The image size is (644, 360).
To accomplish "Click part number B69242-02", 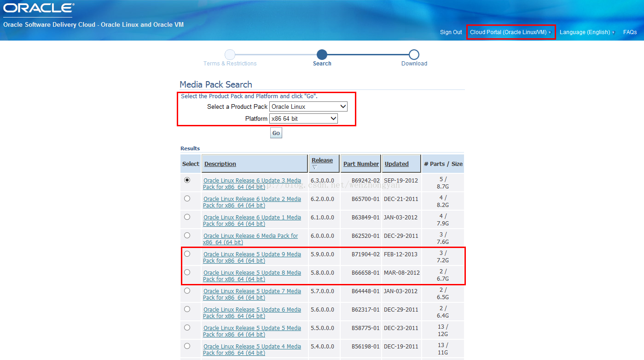I will pyautogui.click(x=366, y=180).
